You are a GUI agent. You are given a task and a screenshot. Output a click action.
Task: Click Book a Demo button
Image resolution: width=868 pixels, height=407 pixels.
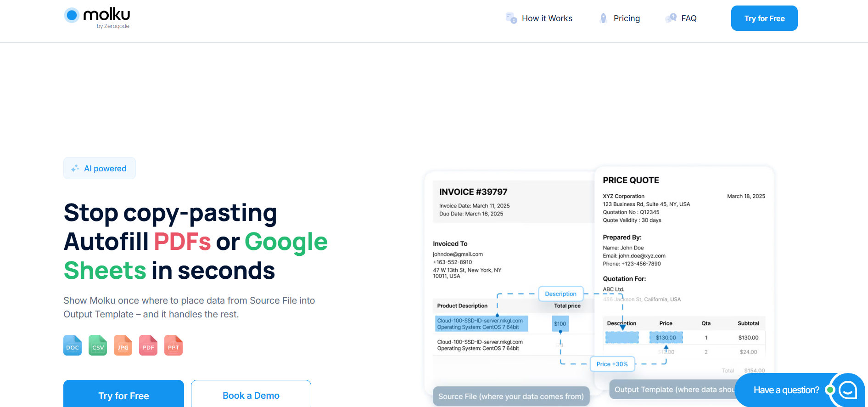[x=251, y=394]
